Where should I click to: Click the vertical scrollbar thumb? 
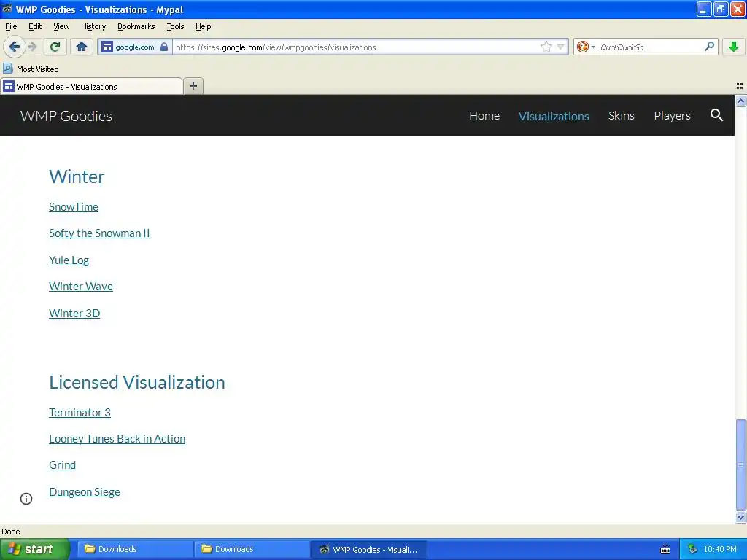[x=740, y=464]
